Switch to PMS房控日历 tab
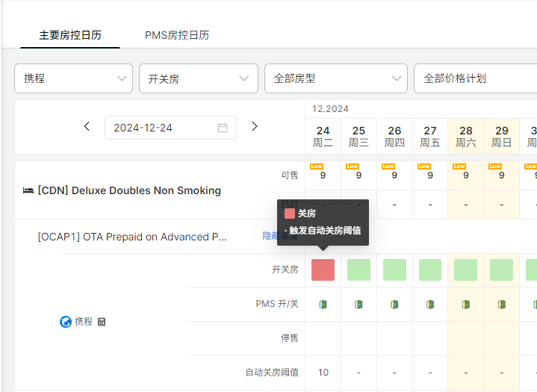Viewport: 537px width, 392px height. (x=177, y=35)
